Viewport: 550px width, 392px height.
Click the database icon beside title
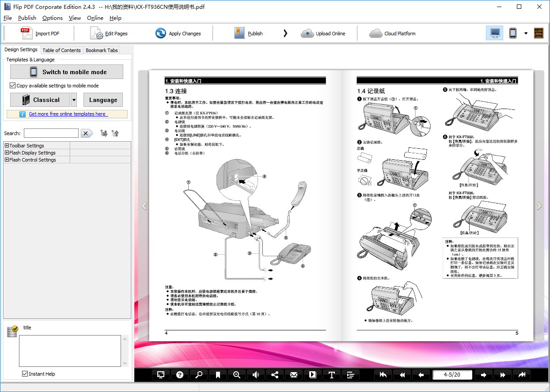point(12,332)
